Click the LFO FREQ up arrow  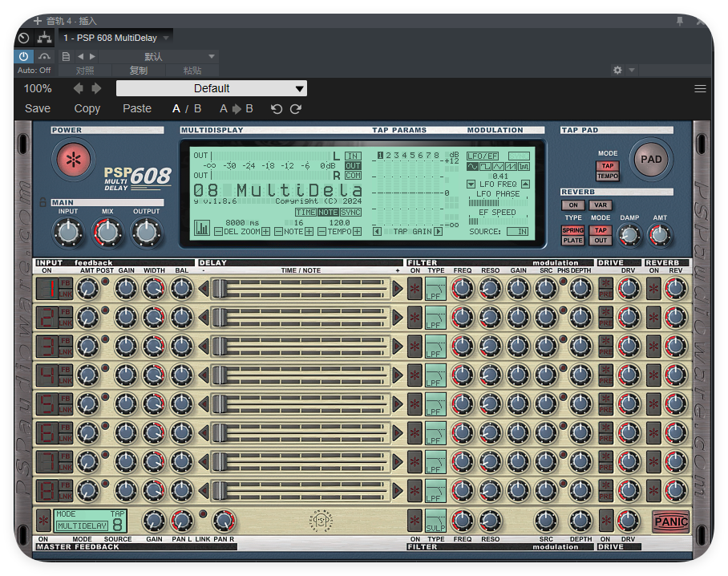(526, 185)
